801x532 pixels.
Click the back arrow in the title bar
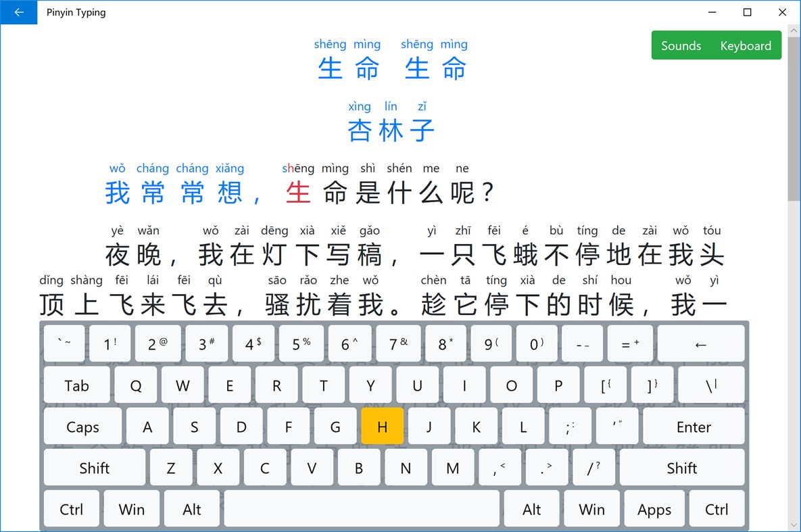coord(18,12)
